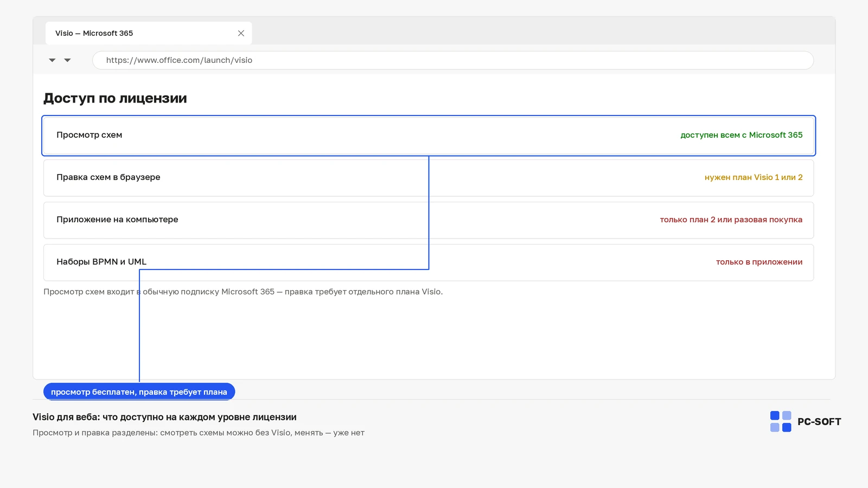Click the first dropdown arrow beside address bar
The width and height of the screenshot is (868, 488).
pos(52,60)
